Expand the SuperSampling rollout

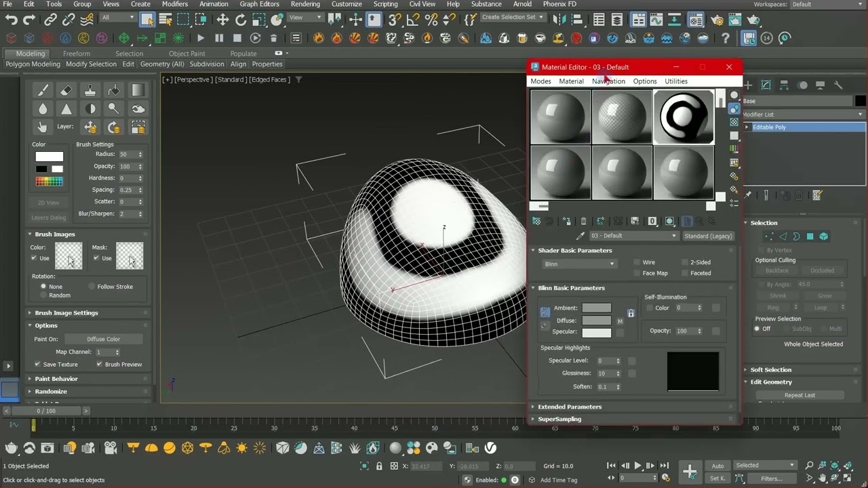click(x=633, y=419)
